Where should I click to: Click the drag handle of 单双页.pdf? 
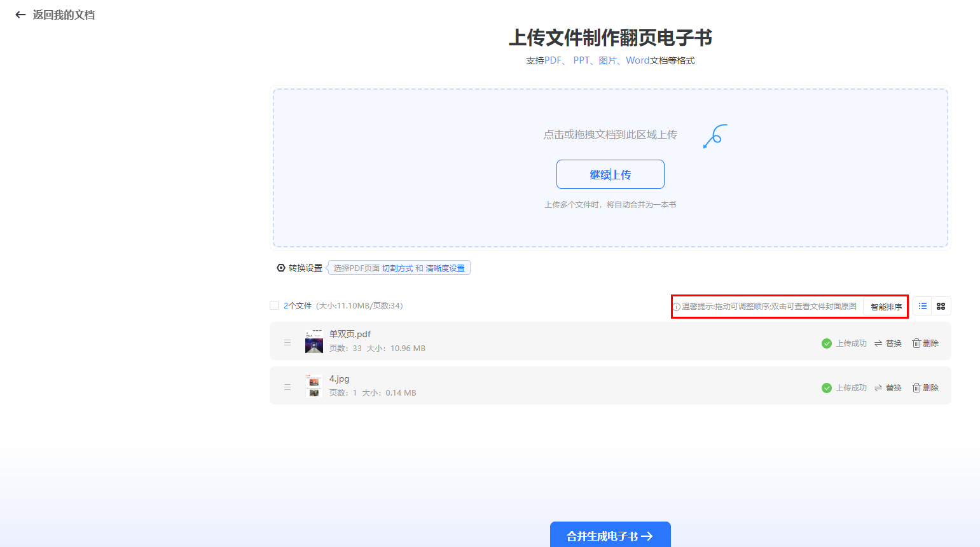[287, 342]
